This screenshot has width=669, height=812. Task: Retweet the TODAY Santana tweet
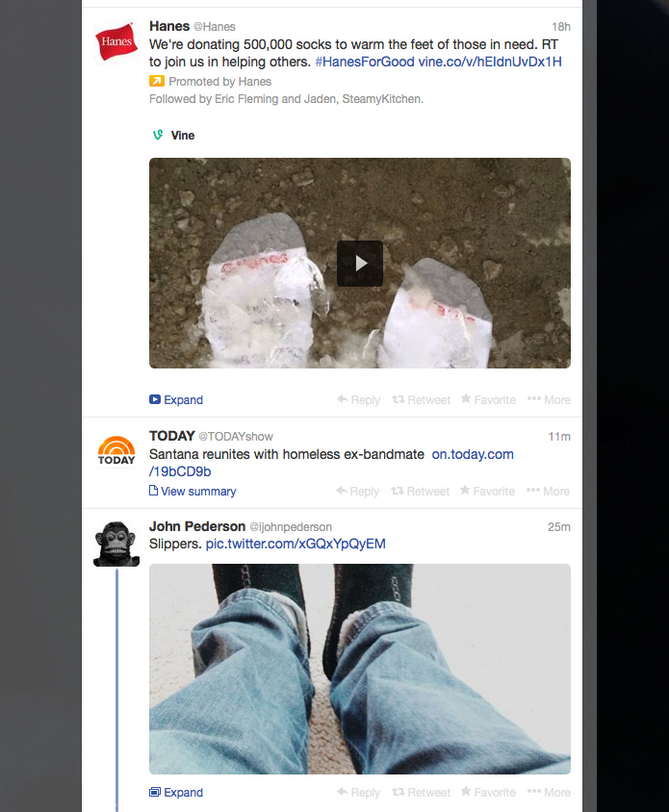pyautogui.click(x=421, y=492)
